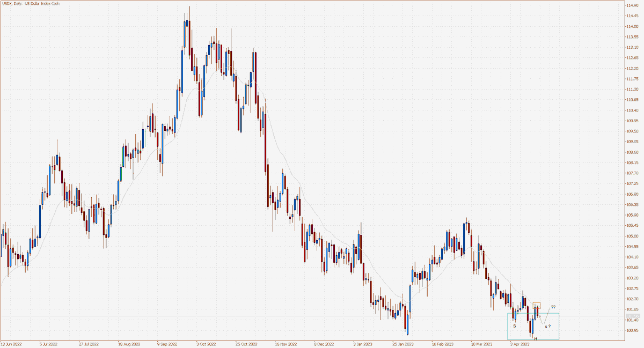Click the 106.80 price axis label

(x=632, y=194)
